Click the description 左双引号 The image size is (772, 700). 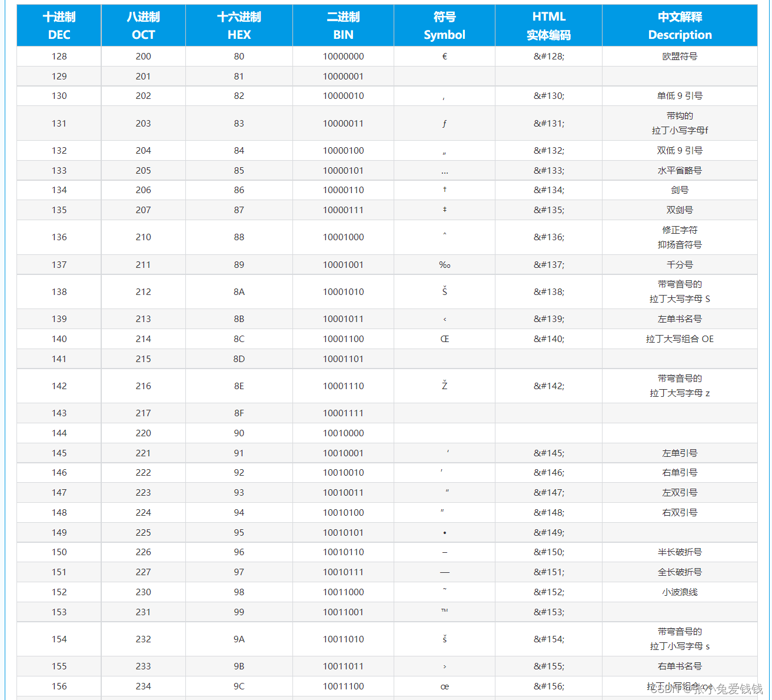coord(680,493)
